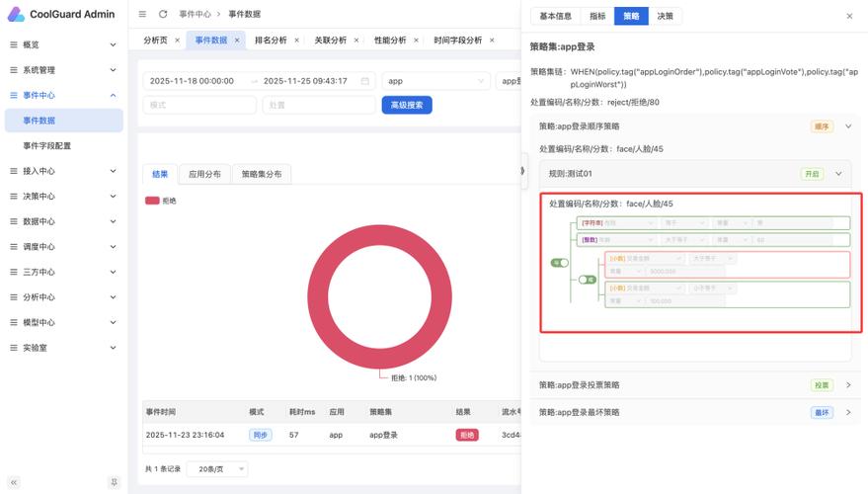Open the 排名分析 page tab

coord(271,41)
